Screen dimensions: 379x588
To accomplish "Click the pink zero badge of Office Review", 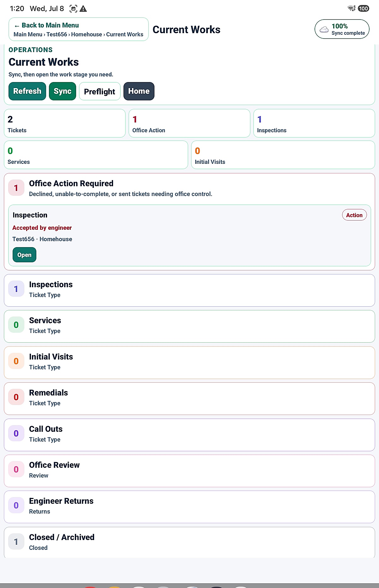I will (x=16, y=469).
